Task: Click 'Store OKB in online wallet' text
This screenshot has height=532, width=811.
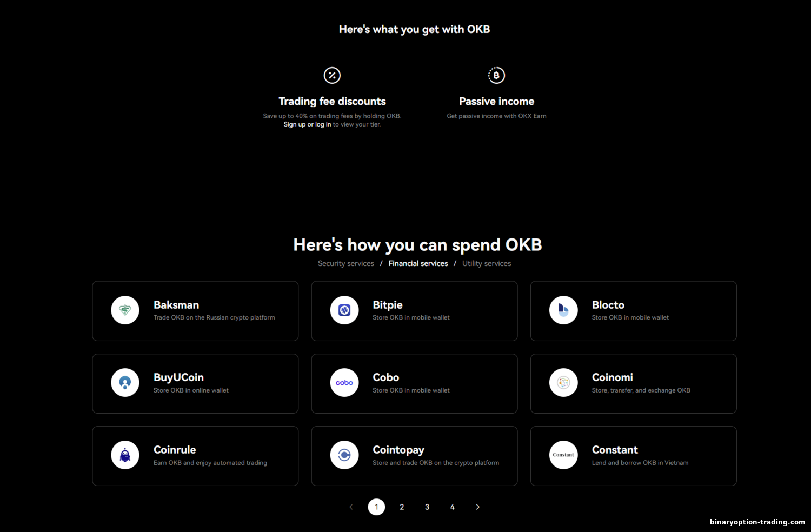Action: click(191, 390)
